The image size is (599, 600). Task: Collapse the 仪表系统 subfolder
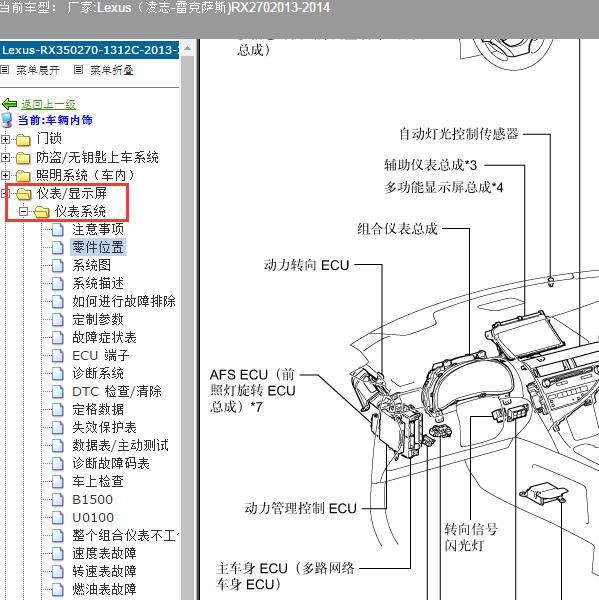[24, 211]
